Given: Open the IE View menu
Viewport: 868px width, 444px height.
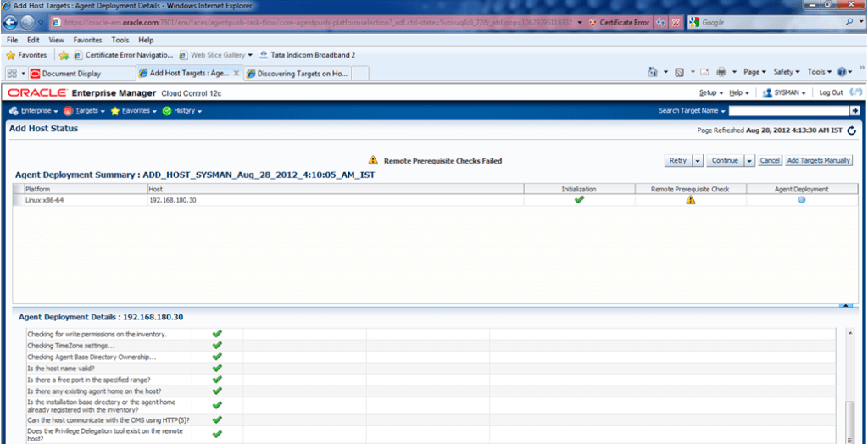Looking at the screenshot, I should (57, 40).
